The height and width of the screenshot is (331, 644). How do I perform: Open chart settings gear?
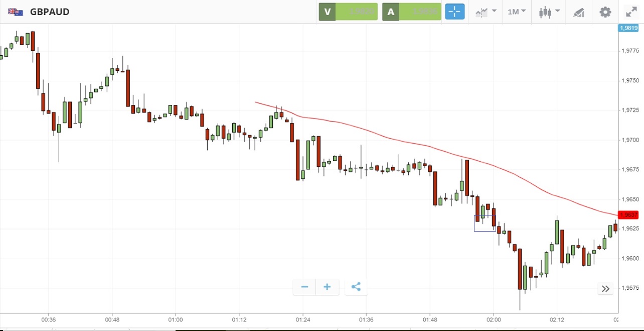(605, 12)
